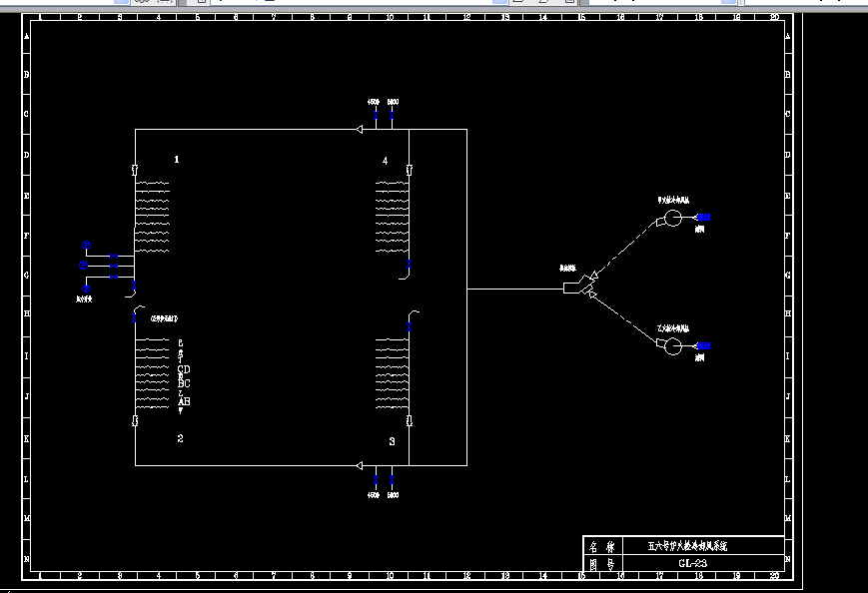This screenshot has width=868, height=593.
Task: Click corner number 2 label
Action: [180, 438]
